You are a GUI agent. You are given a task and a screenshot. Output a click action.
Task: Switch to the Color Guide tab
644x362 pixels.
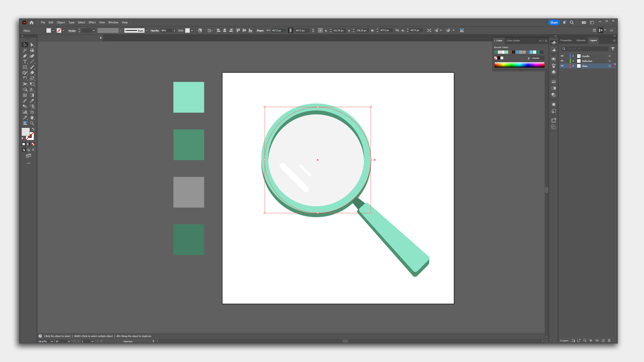click(x=513, y=41)
